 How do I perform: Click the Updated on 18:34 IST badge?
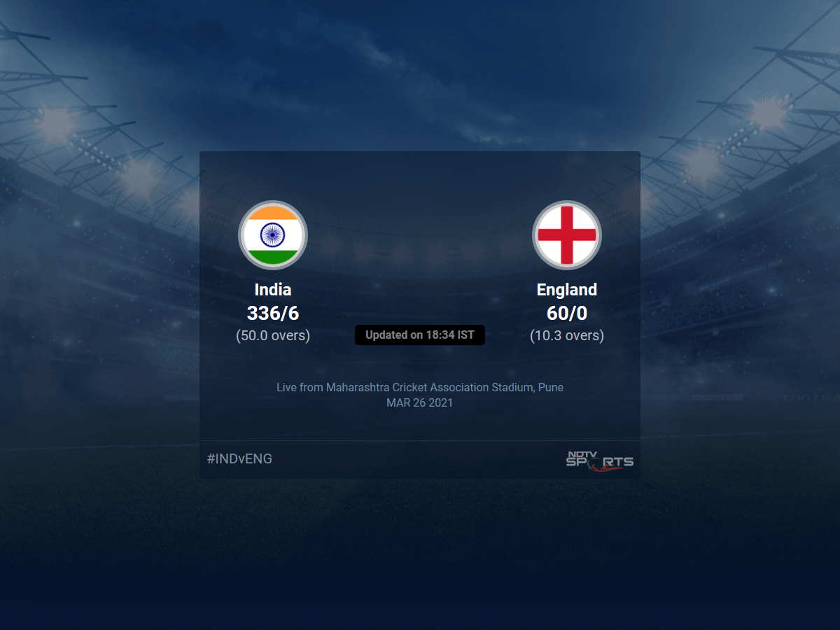tap(420, 335)
